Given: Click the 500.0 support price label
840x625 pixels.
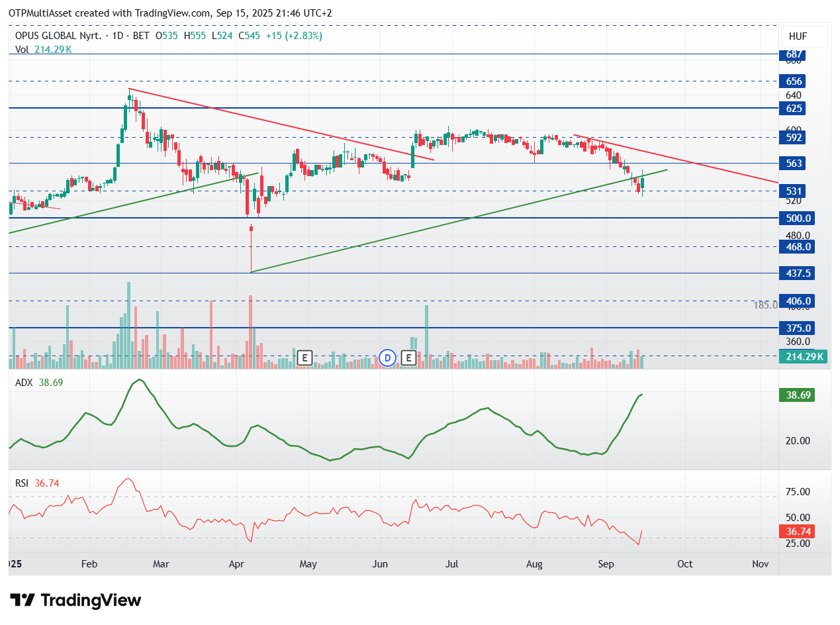Looking at the screenshot, I should [x=796, y=218].
